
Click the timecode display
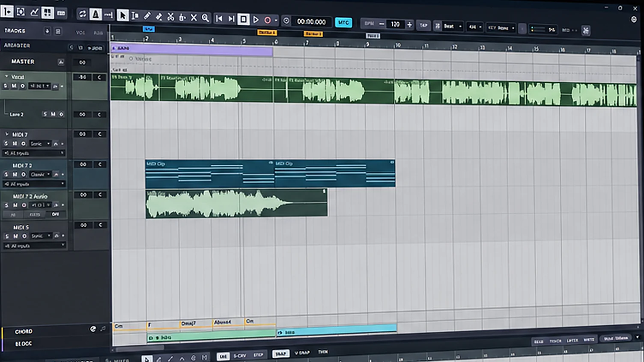(x=311, y=22)
